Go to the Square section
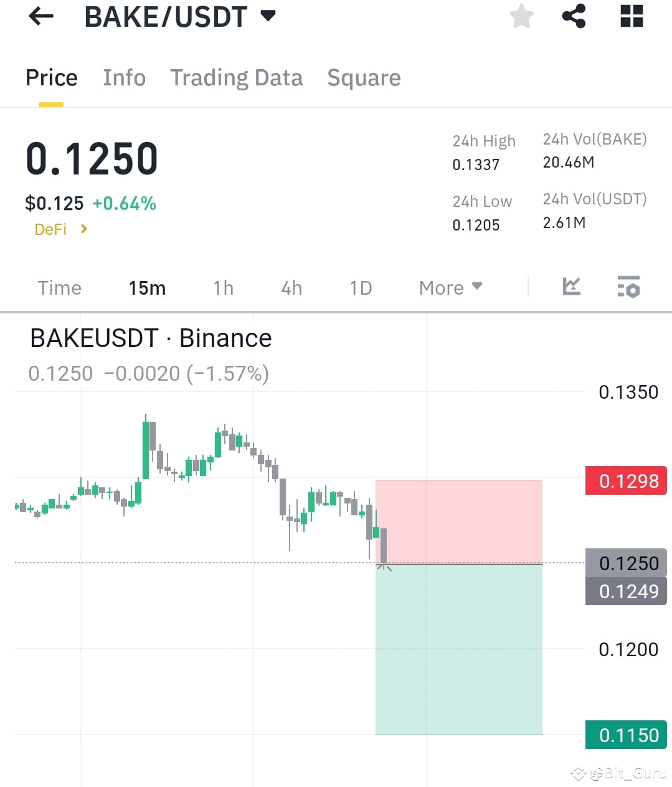The width and height of the screenshot is (672, 787). coord(364,77)
